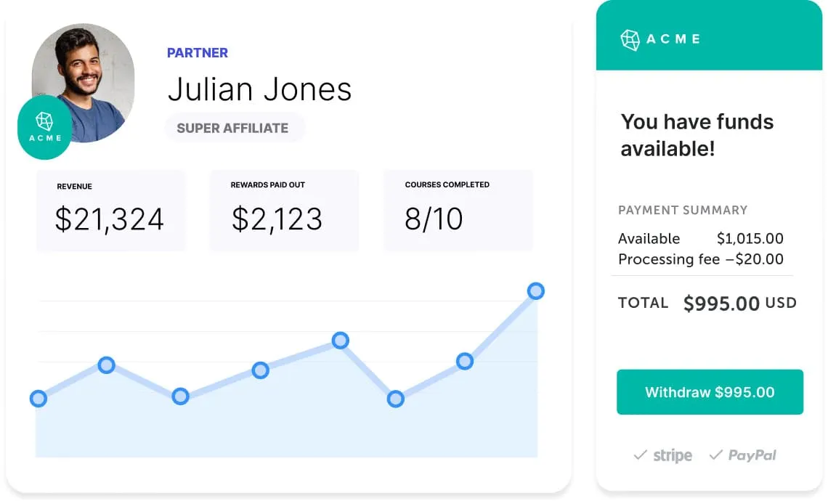Click the ACME logo icon in teal header

point(630,40)
